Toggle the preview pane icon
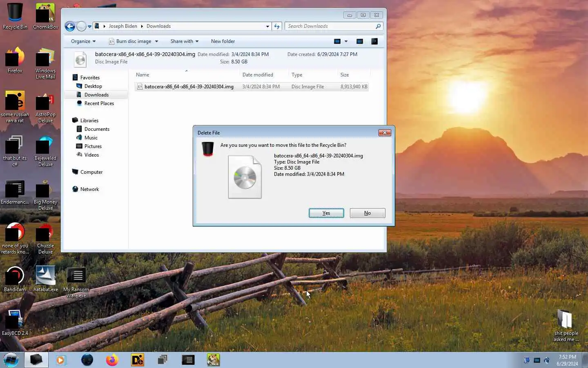The width and height of the screenshot is (588, 368). point(360,41)
